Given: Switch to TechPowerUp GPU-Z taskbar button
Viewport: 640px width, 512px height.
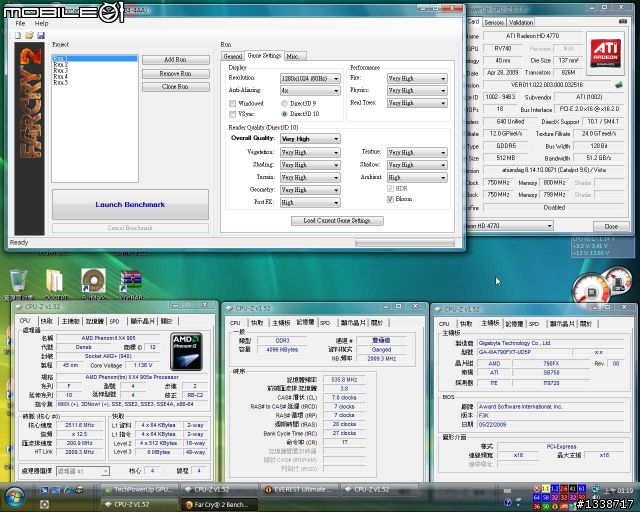Looking at the screenshot, I should click(140, 489).
